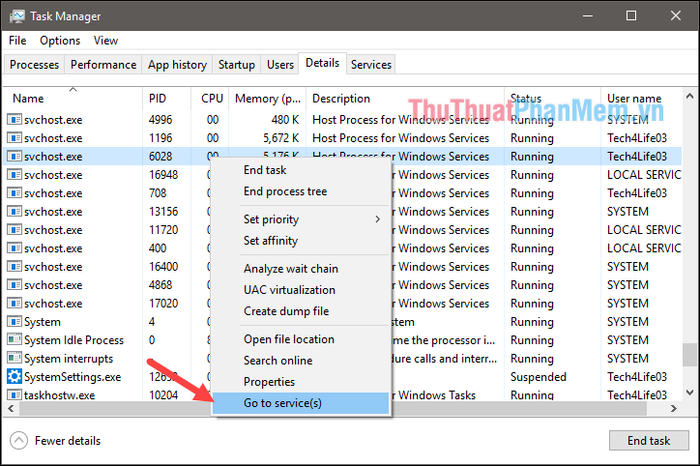
Task: Switch to the Processes tab
Action: click(34, 65)
